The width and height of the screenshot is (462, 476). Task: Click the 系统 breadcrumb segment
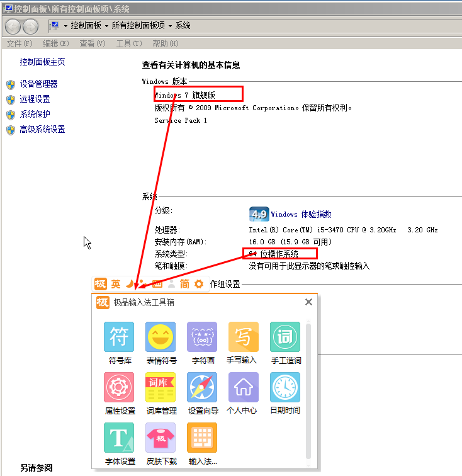(183, 25)
